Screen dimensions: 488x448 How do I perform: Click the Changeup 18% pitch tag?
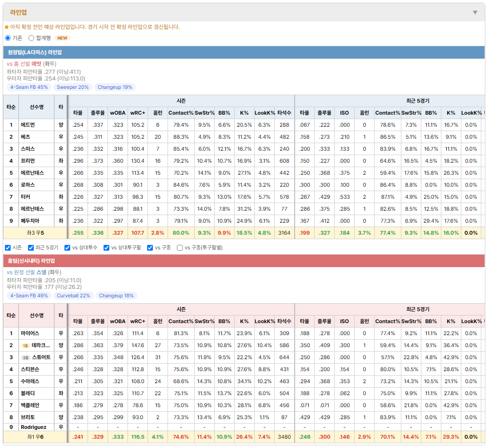(116, 296)
